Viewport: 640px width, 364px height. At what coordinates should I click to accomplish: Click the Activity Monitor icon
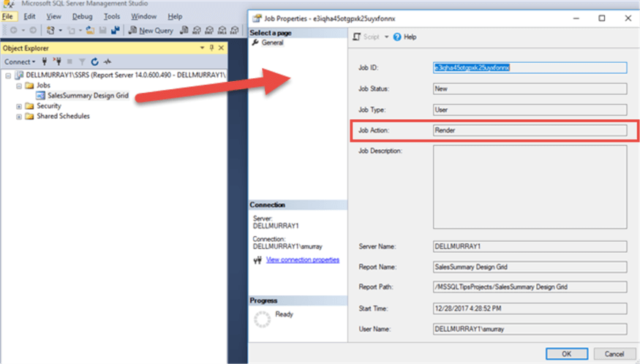[108, 61]
